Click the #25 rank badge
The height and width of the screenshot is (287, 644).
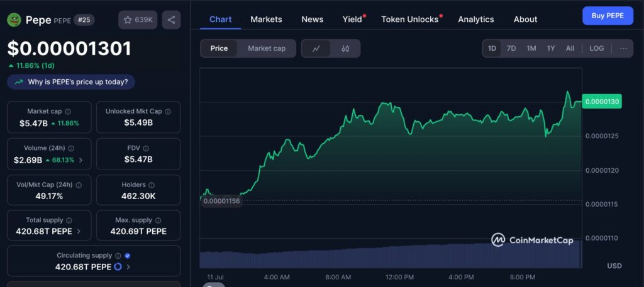pyautogui.click(x=84, y=20)
